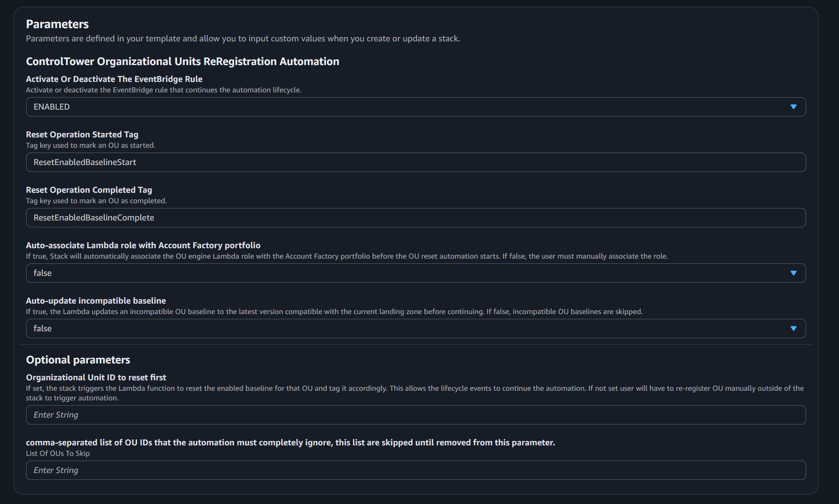The width and height of the screenshot is (839, 504).
Task: Click the comma-separated list of OU IDs label
Action: pos(290,443)
